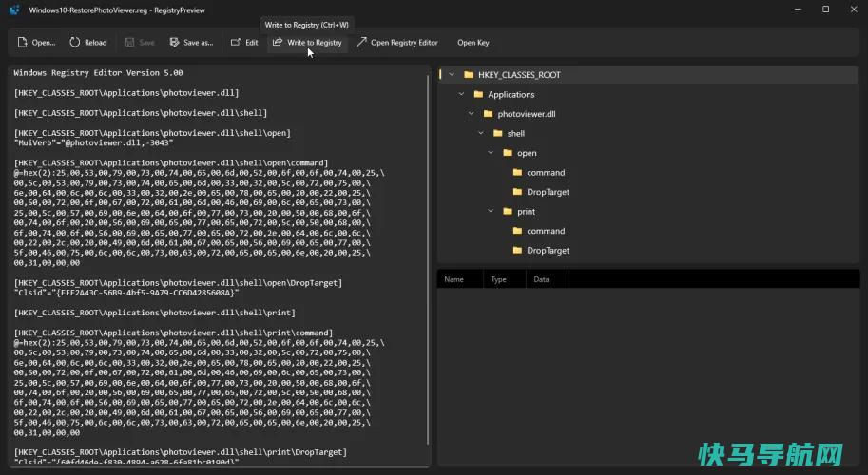Select the shell tree item label
This screenshot has width=868, height=475.
(516, 133)
